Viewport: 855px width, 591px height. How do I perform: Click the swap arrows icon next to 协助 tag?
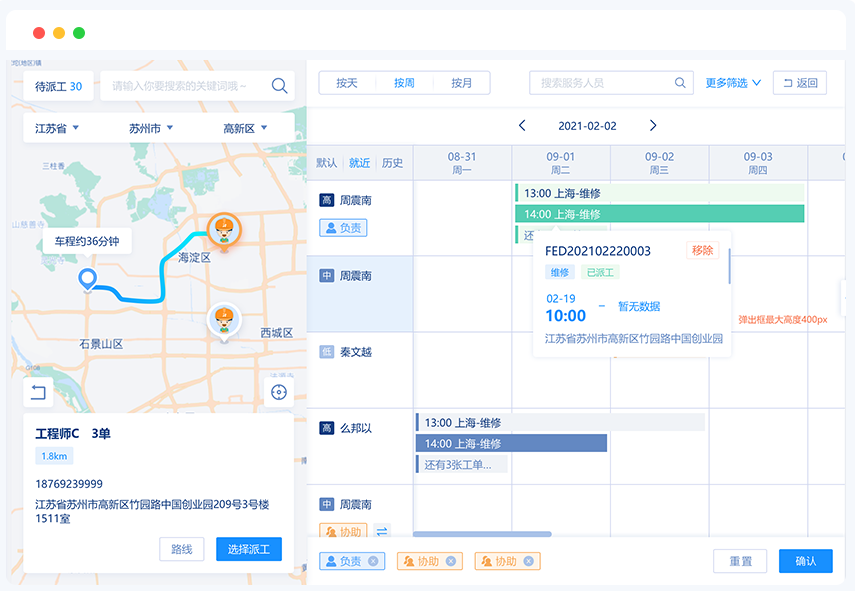(382, 530)
